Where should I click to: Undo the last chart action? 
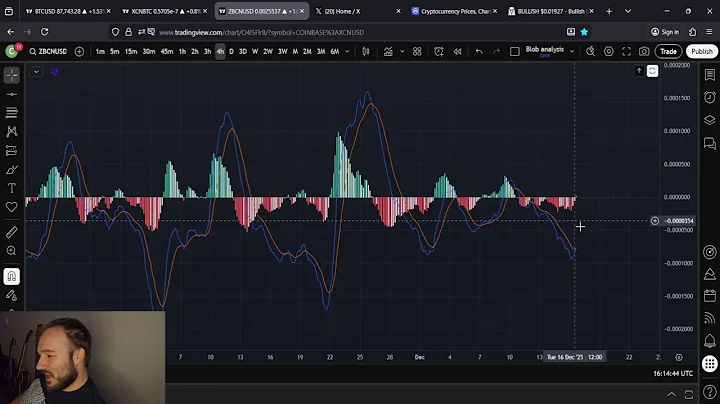click(x=479, y=51)
